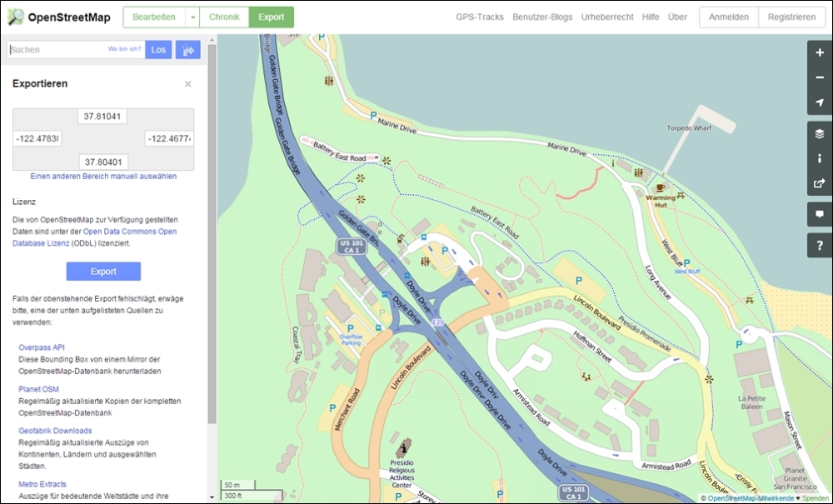Click the sidebar scrollbar down arrow

212,497
